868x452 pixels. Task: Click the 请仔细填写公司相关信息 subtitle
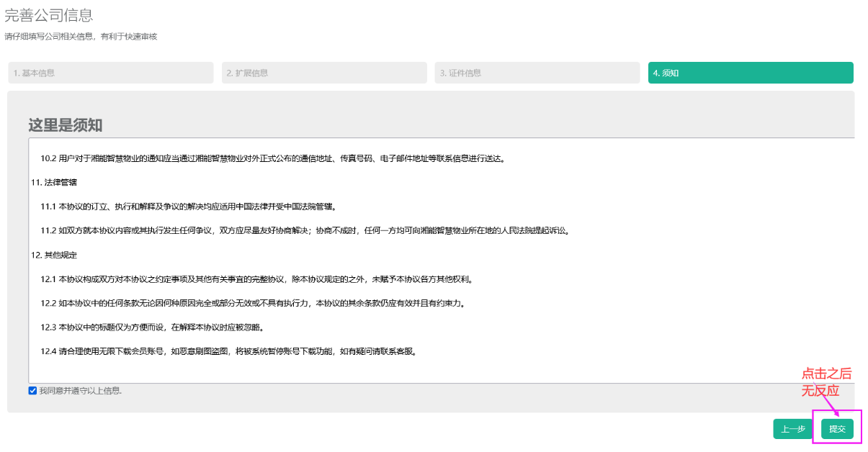[x=81, y=37]
